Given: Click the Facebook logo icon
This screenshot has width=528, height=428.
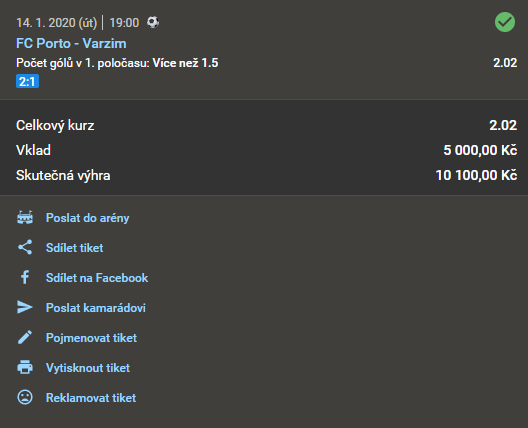Looking at the screenshot, I should (25, 277).
